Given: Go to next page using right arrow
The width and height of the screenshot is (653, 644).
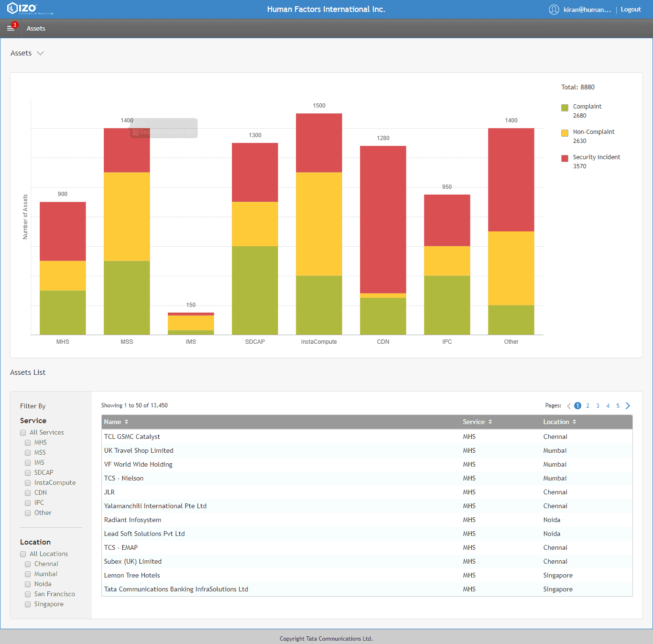Looking at the screenshot, I should [628, 406].
